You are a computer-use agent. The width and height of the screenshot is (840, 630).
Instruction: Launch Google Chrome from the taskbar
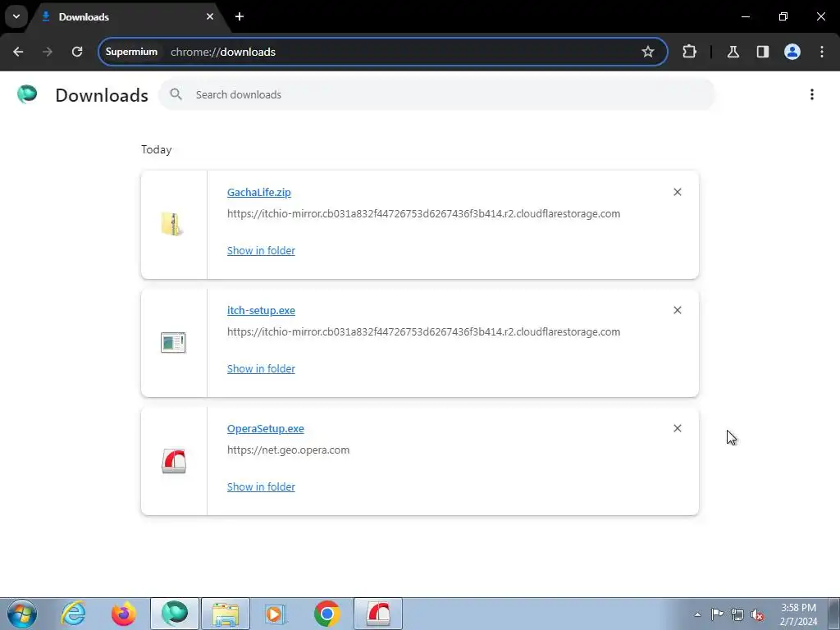point(327,614)
